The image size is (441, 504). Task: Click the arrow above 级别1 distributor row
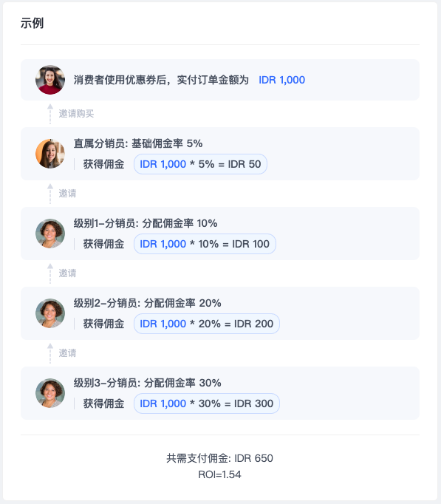click(50, 194)
